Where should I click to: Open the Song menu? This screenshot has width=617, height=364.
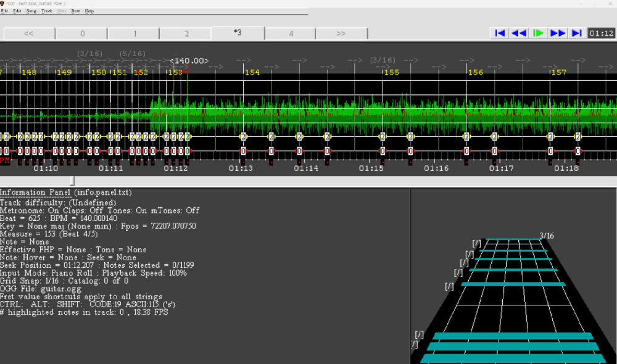pos(31,11)
